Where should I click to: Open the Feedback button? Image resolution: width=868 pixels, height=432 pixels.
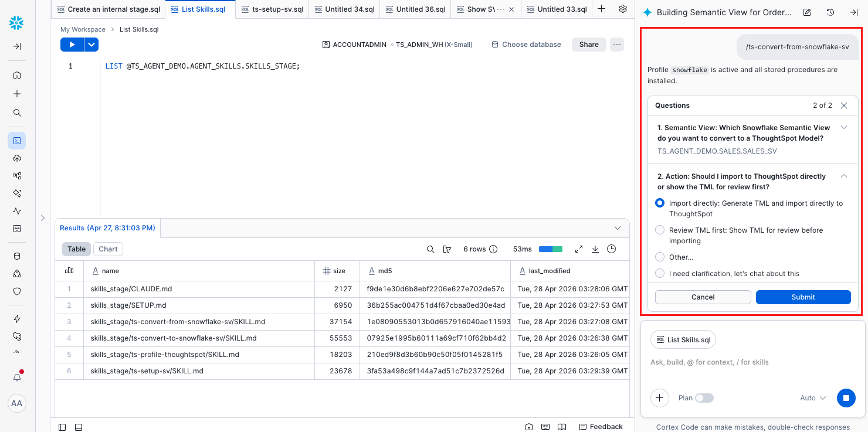(x=601, y=427)
